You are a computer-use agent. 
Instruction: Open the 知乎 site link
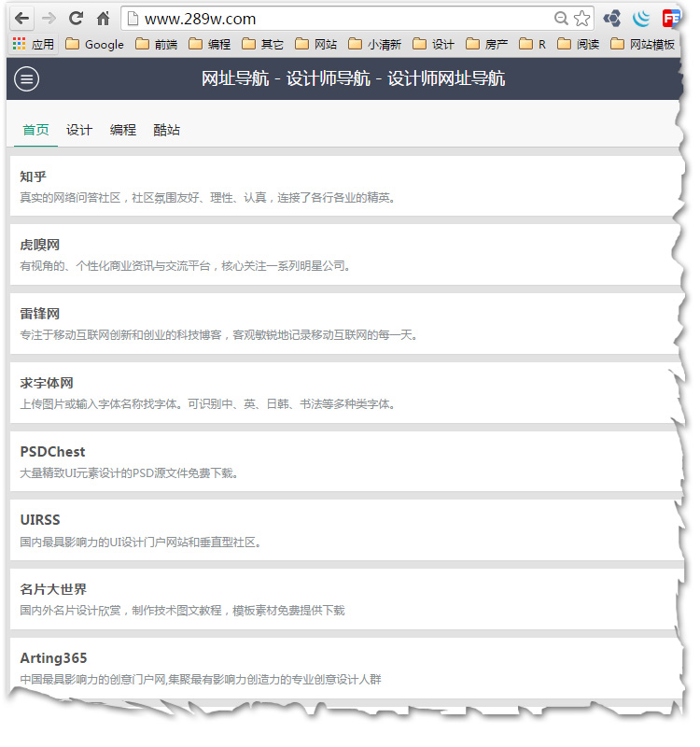[33, 176]
